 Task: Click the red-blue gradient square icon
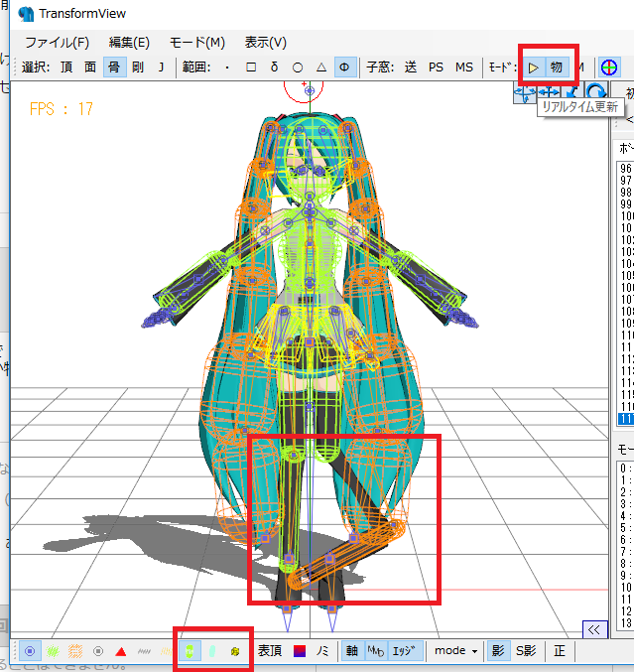pos(300,651)
